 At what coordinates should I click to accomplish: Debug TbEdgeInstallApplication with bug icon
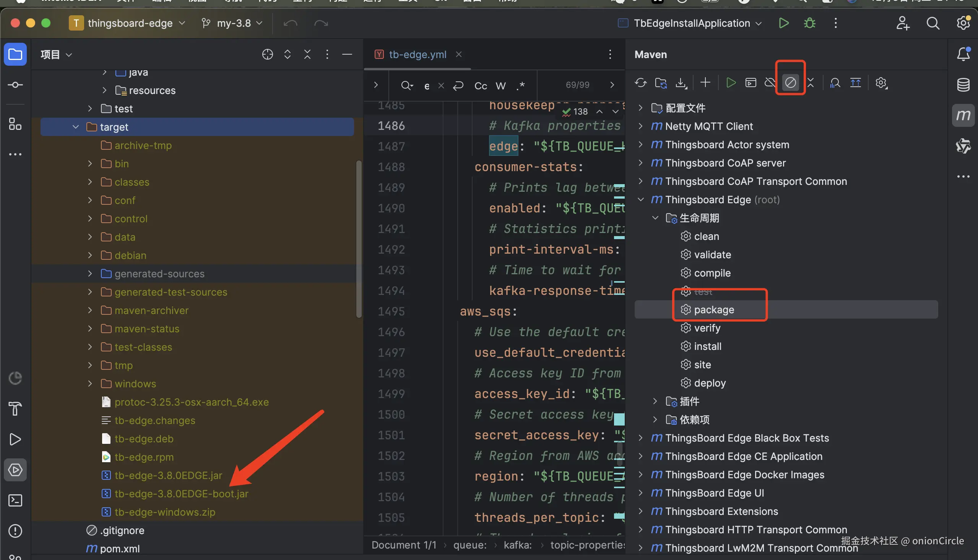[x=809, y=23]
